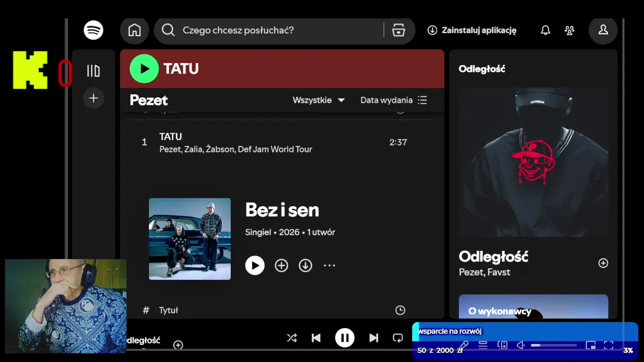This screenshot has width=644, height=362.
Task: Open the user profile menu
Action: click(x=603, y=30)
